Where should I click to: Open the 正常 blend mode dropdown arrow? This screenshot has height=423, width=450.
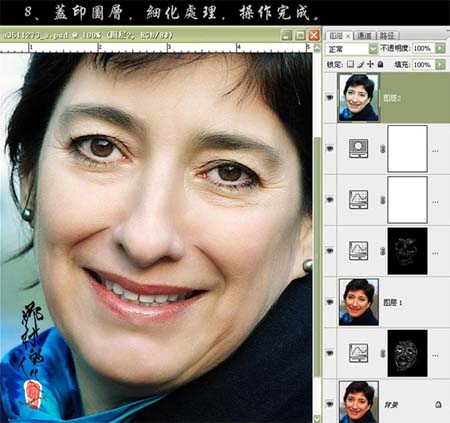[x=373, y=49]
